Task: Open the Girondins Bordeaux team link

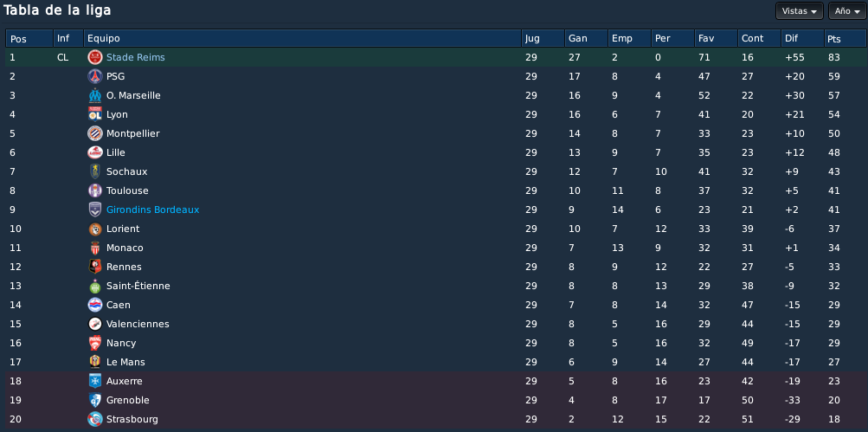Action: pos(153,210)
